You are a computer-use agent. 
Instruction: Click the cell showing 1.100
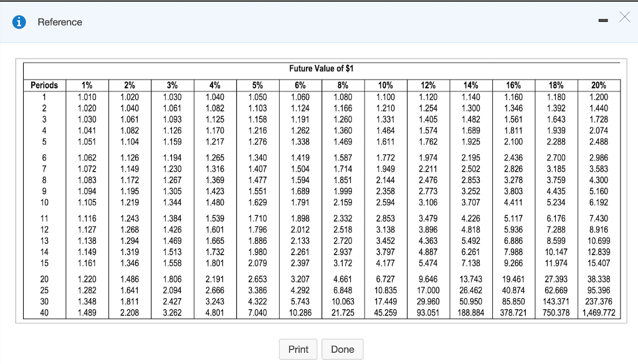(385, 96)
